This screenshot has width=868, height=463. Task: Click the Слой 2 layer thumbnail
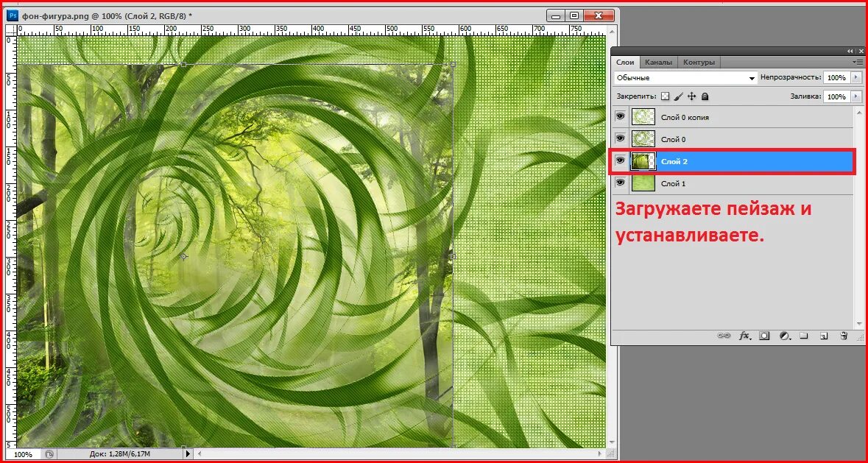[643, 160]
